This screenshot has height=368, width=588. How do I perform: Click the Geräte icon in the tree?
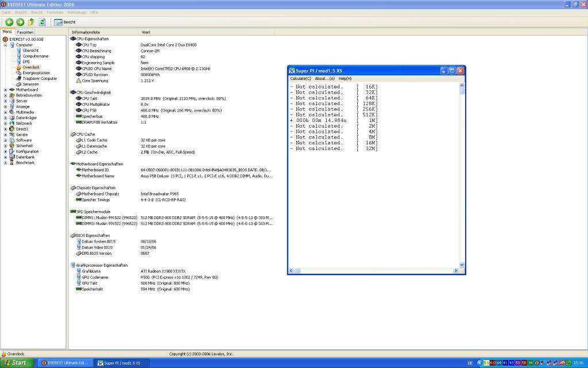point(12,135)
